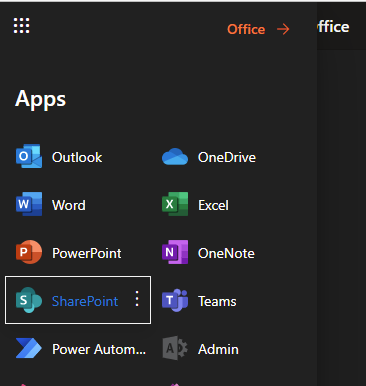
Task: Launch Excel via its green icon
Action: pos(175,204)
